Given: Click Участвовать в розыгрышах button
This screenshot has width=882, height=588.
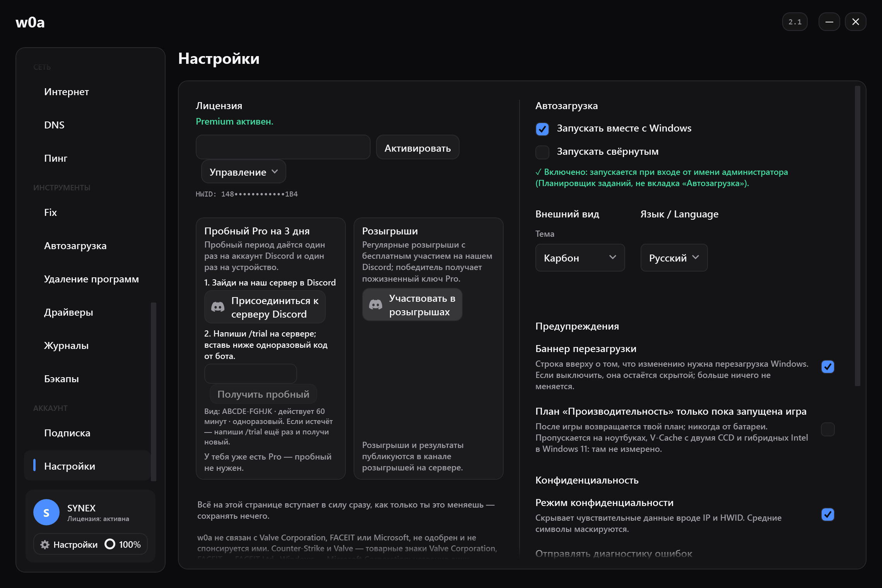Looking at the screenshot, I should pos(412,305).
